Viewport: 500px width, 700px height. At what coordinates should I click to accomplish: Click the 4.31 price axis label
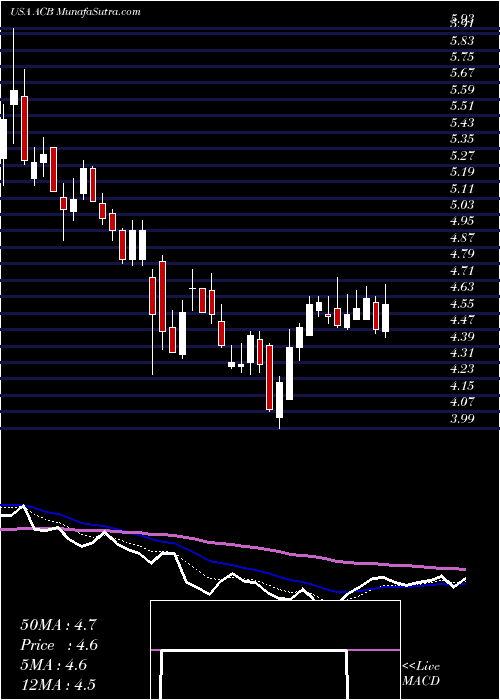(462, 353)
